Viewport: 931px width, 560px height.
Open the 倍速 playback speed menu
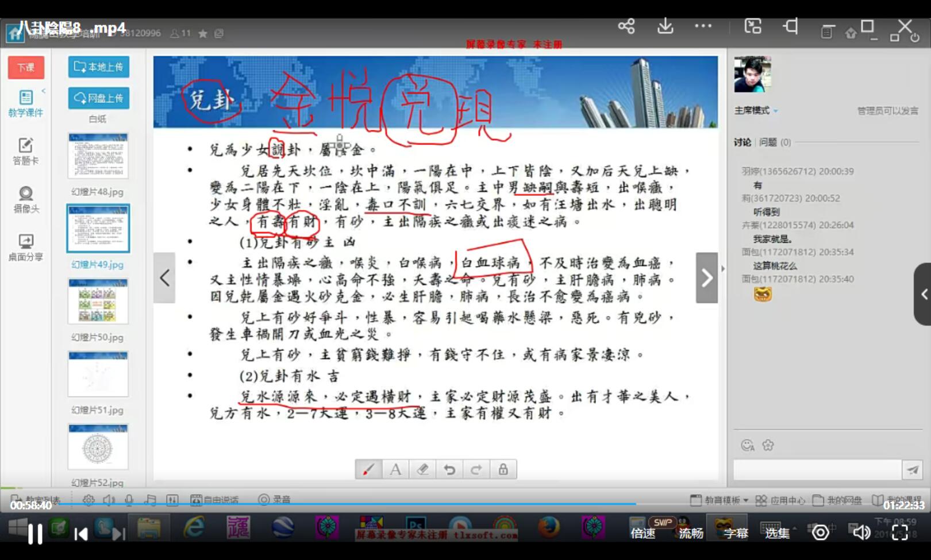tap(643, 534)
